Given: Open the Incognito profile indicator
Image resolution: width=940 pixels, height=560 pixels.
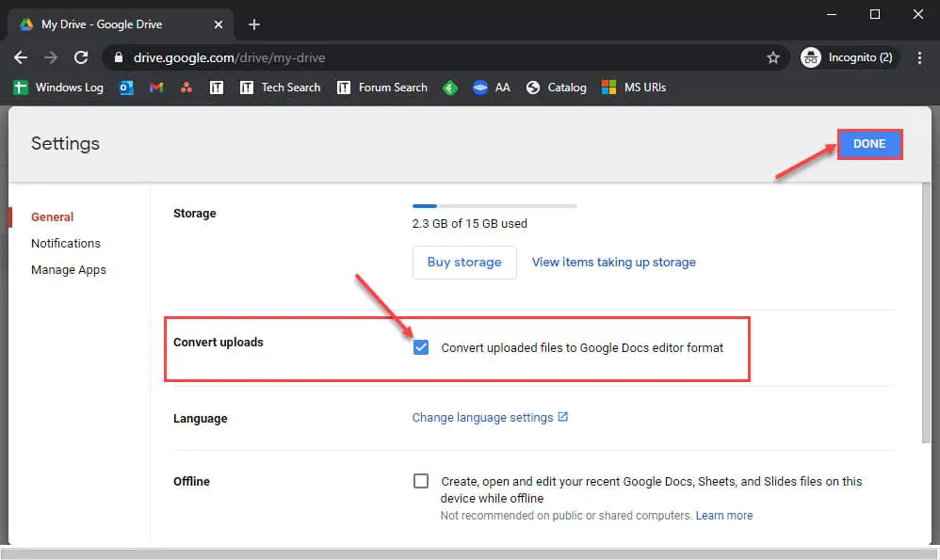Looking at the screenshot, I should tap(849, 57).
